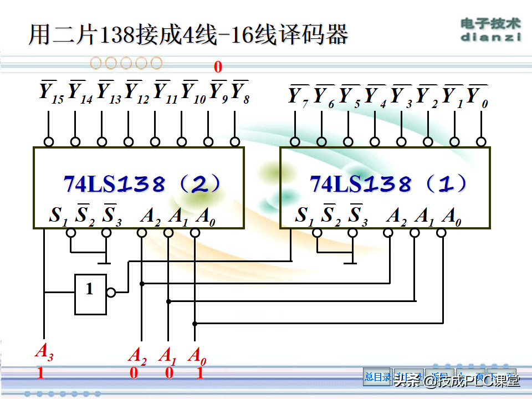
Task: Go to the previous page with 上一页
Action: coord(471,377)
